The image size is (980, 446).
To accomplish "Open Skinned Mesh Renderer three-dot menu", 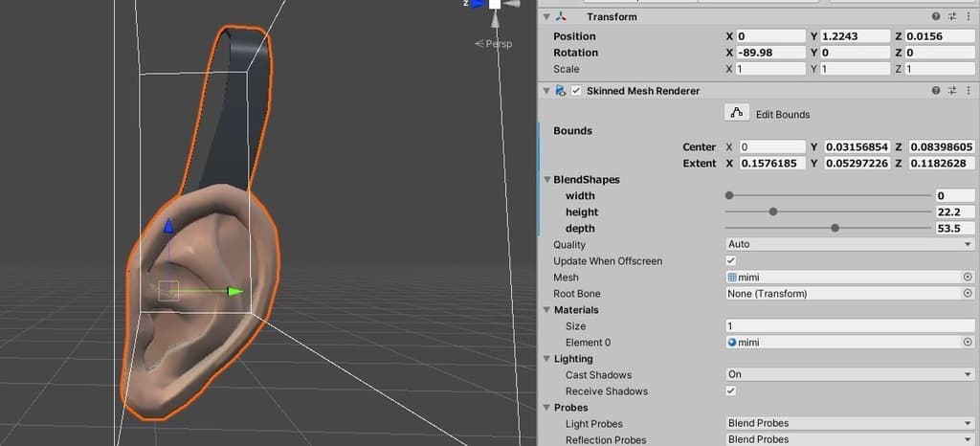I will click(x=969, y=91).
